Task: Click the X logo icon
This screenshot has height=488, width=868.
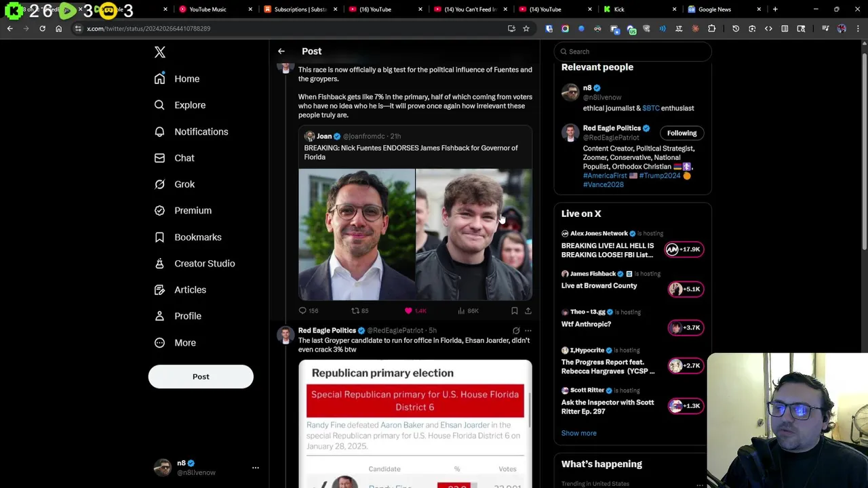Action: [x=160, y=52]
